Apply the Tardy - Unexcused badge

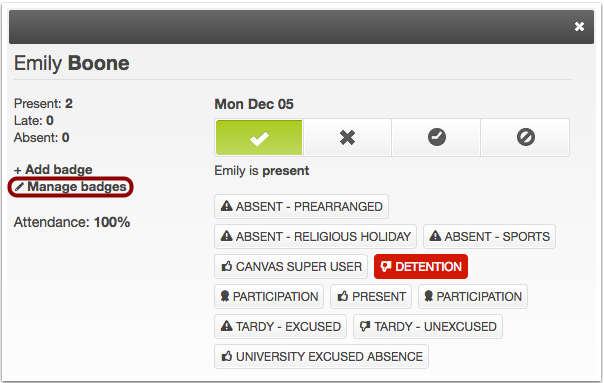pos(428,327)
